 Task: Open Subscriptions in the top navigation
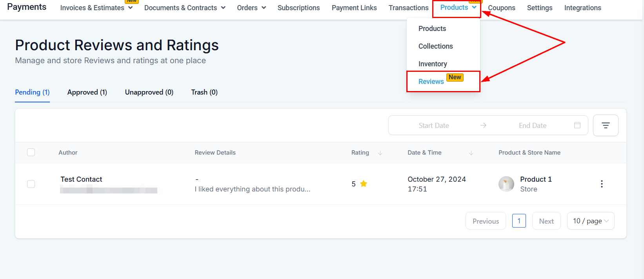[298, 8]
